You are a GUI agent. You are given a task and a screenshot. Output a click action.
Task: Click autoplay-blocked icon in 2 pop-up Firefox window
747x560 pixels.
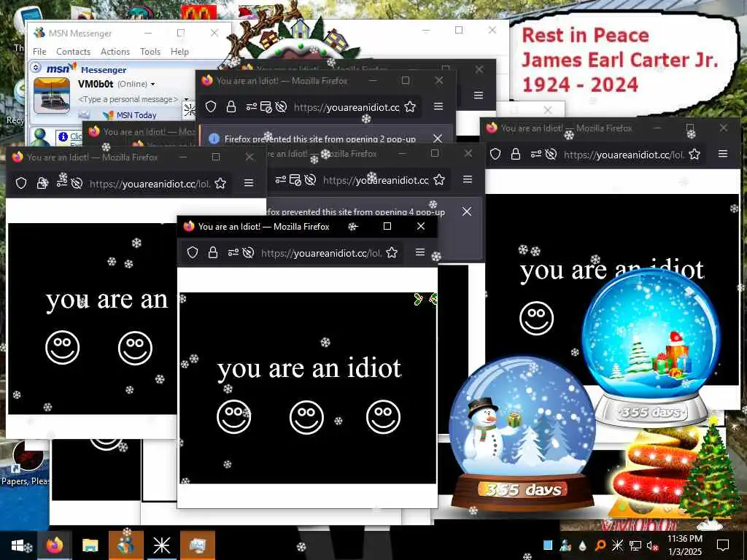(281, 106)
